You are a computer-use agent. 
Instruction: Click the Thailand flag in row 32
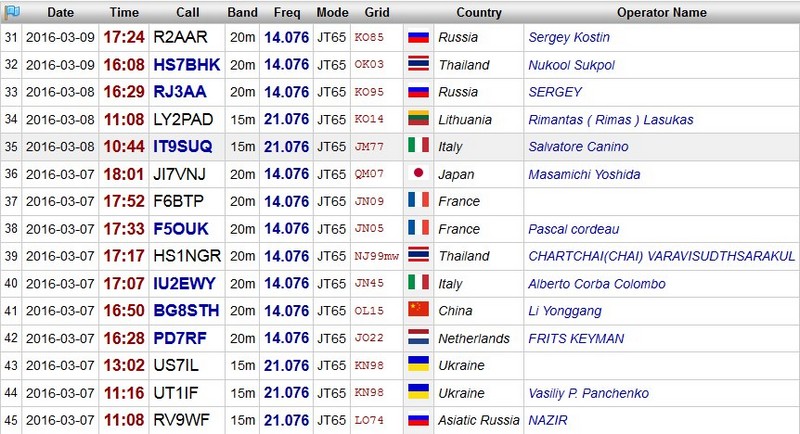point(418,64)
